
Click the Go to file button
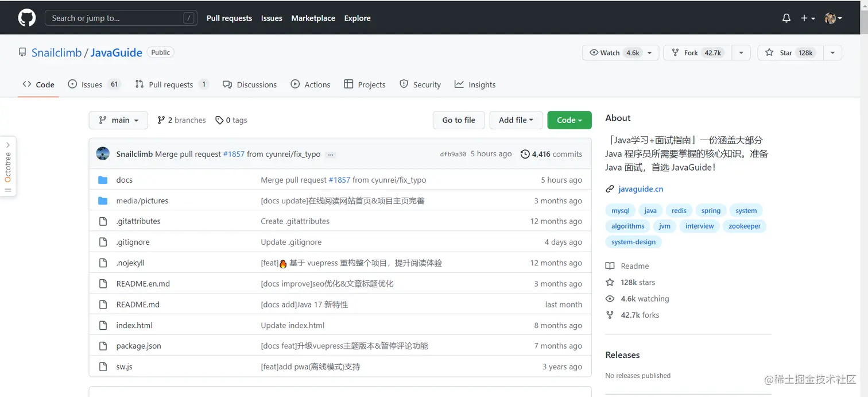coord(459,120)
